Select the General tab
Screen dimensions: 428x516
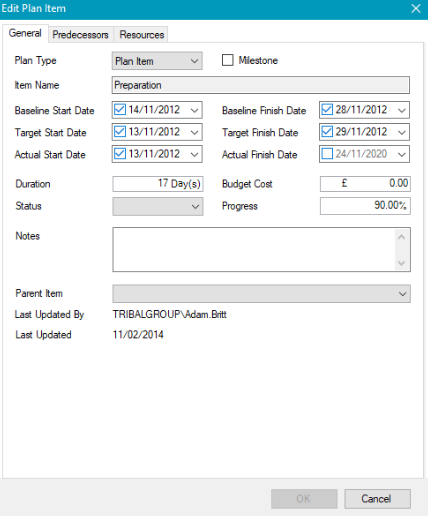pos(25,33)
